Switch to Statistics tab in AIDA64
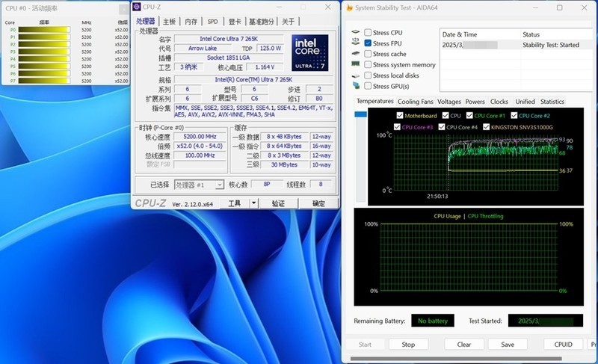 pos(552,102)
